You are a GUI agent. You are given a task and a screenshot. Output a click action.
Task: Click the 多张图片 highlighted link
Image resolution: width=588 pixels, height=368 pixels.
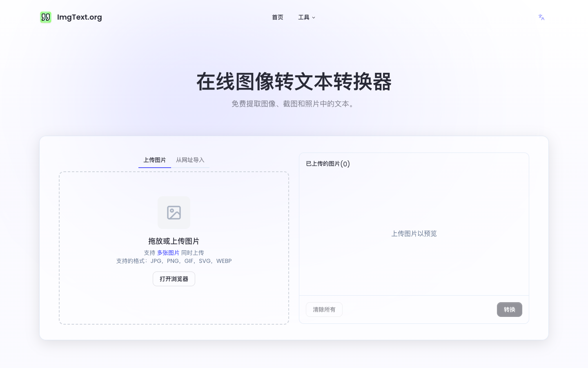168,253
